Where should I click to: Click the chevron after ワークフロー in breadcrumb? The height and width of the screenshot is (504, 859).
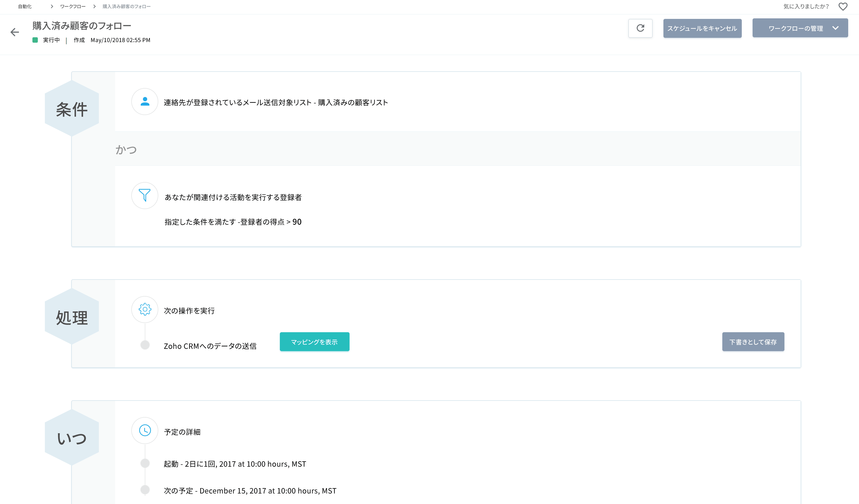point(95,6)
